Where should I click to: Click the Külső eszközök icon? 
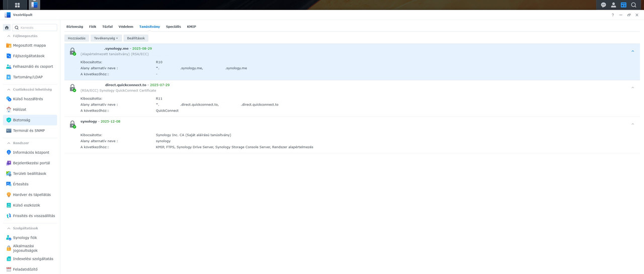click(x=9, y=205)
